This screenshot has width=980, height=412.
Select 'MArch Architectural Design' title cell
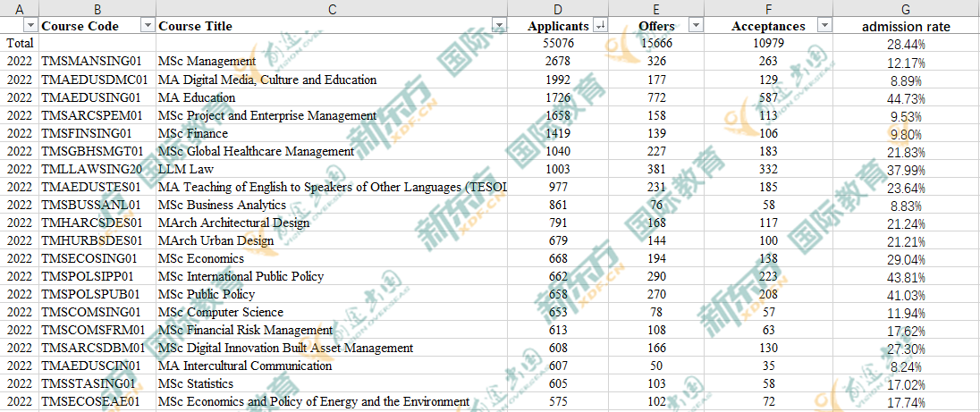(x=332, y=223)
